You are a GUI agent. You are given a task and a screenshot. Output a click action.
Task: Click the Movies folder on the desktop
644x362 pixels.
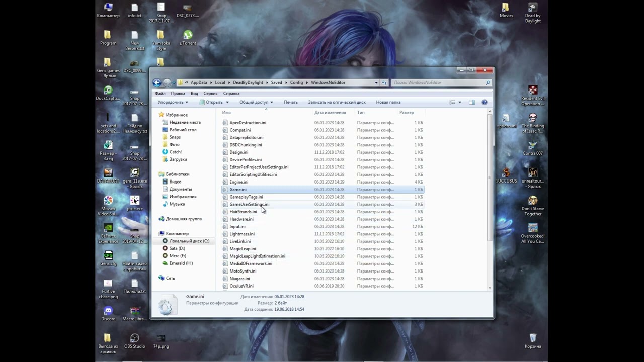pyautogui.click(x=506, y=10)
